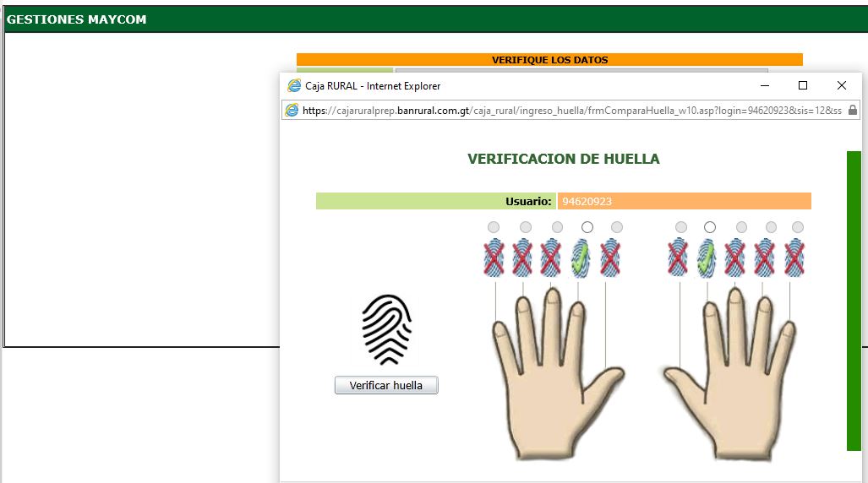The image size is (868, 483).
Task: Click the large black fingerprint scan icon
Action: 386,329
